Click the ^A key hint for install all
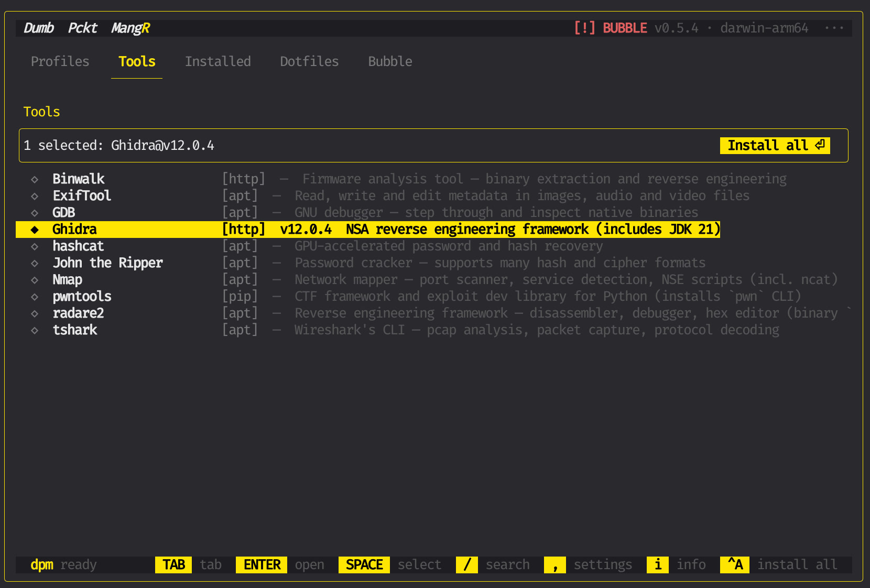The image size is (870, 588). 735,564
